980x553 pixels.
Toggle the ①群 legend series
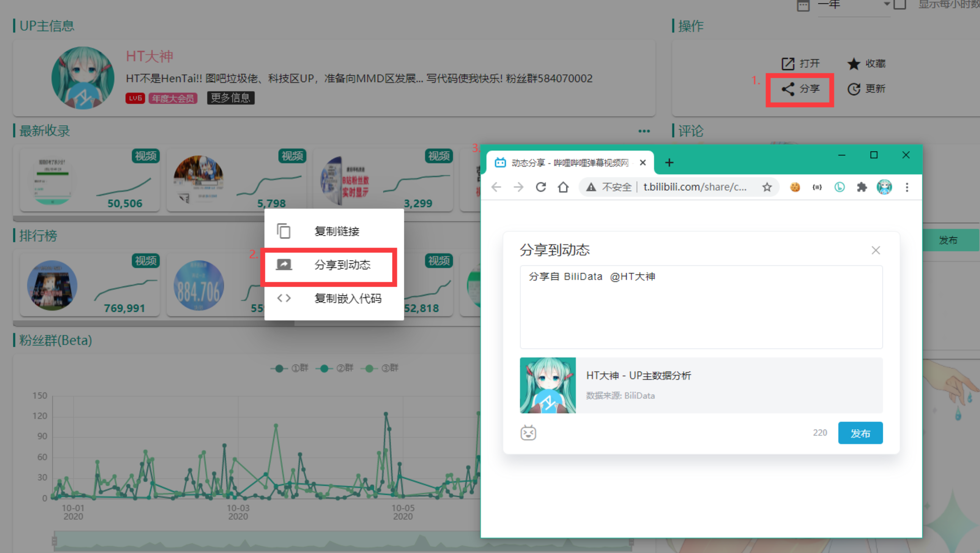click(290, 368)
